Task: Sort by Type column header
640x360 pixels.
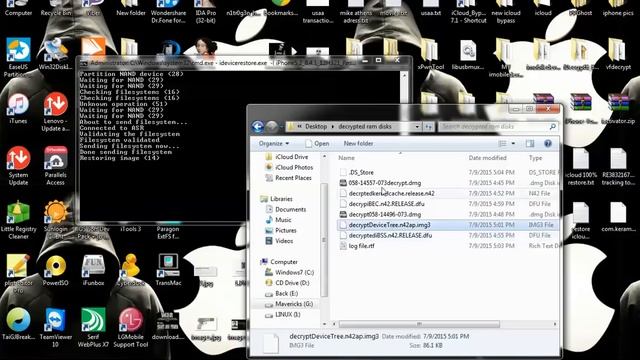Action: (x=535, y=158)
